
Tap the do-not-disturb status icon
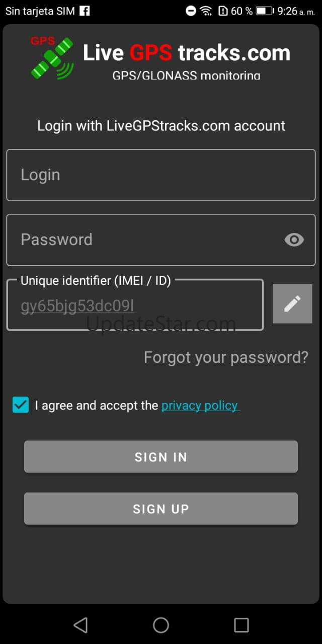191,11
